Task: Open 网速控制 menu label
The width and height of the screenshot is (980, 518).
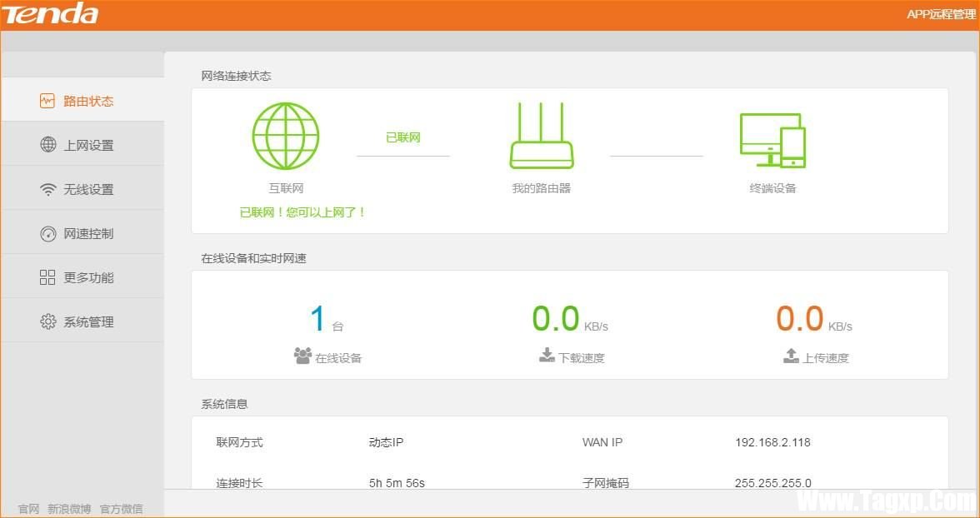Action: 88,234
